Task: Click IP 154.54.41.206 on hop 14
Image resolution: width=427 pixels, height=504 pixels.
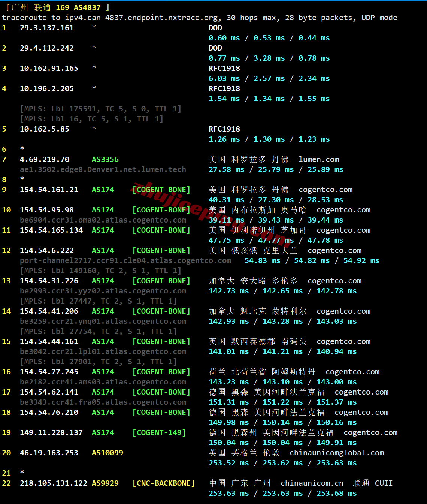Action: pyautogui.click(x=49, y=311)
